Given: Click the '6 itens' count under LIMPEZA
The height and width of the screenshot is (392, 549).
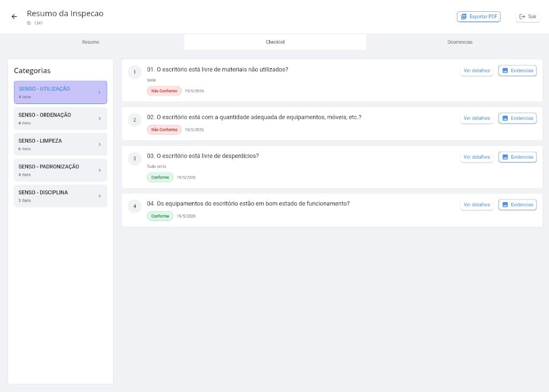Looking at the screenshot, I should coord(25,149).
